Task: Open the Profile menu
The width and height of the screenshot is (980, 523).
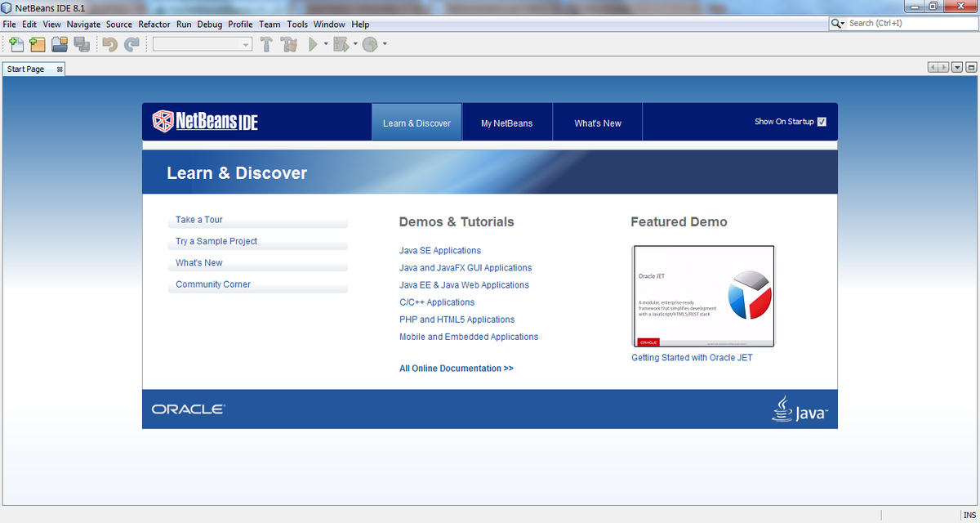Action: click(x=240, y=25)
